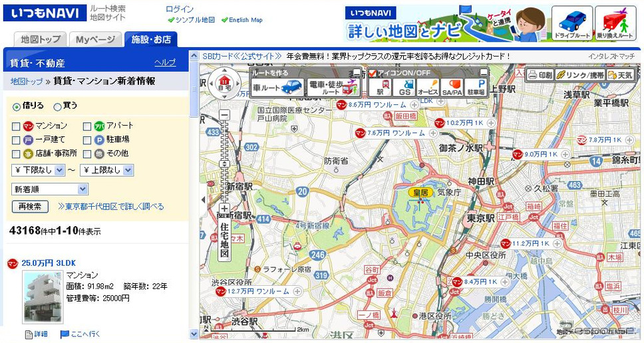This screenshot has height=343, width=644.
Task: Open 東京都千代田区で詳しく調べる link
Action: pyautogui.click(x=111, y=206)
